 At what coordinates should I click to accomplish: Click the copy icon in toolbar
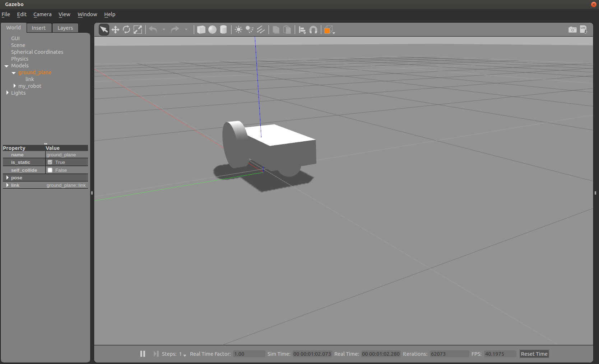pos(276,30)
